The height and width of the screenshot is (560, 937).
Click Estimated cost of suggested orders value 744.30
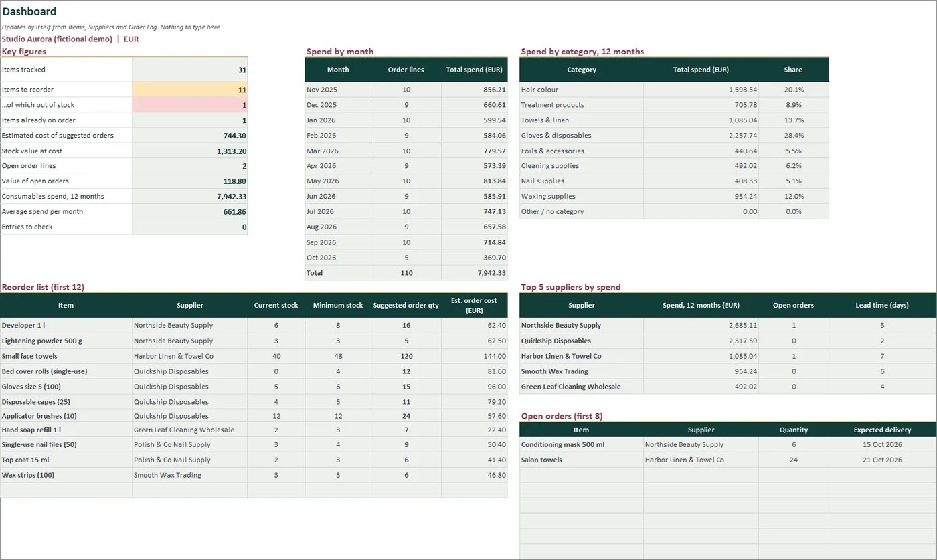click(x=190, y=136)
